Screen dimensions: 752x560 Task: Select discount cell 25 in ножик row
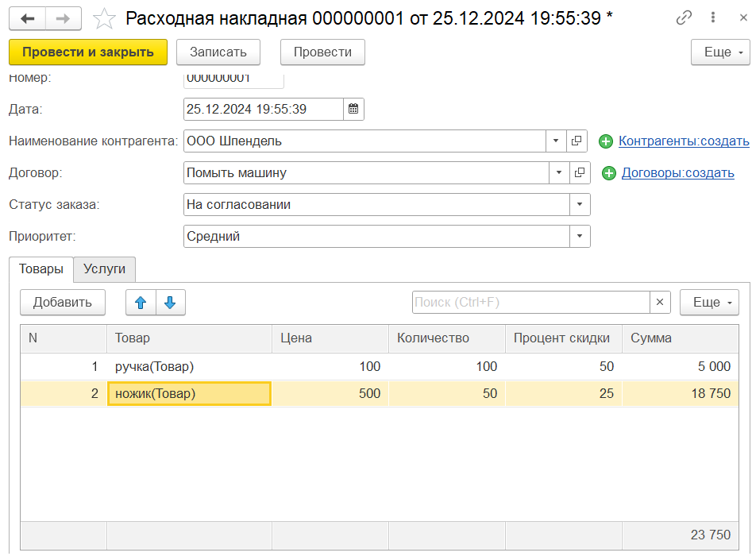pyautogui.click(x=564, y=393)
